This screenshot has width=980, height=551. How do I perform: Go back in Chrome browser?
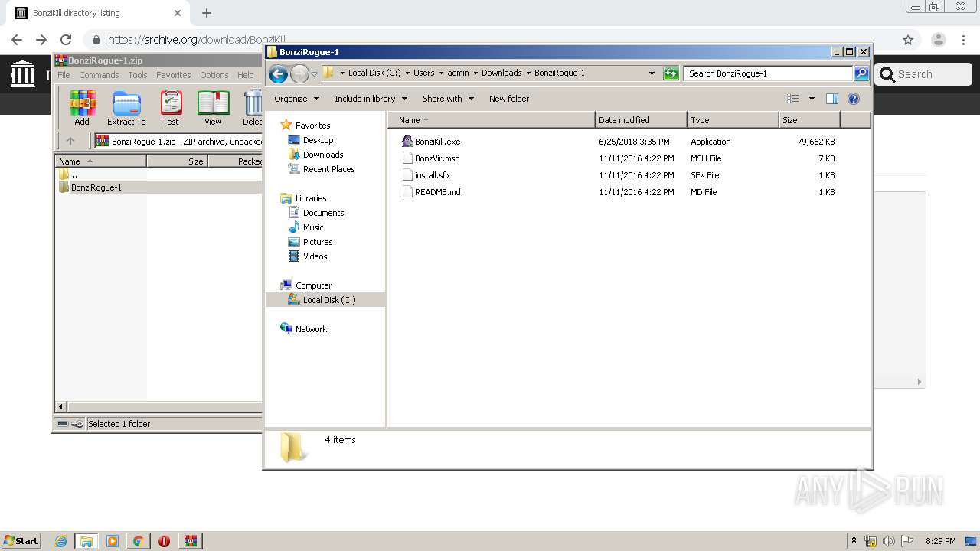pos(17,40)
